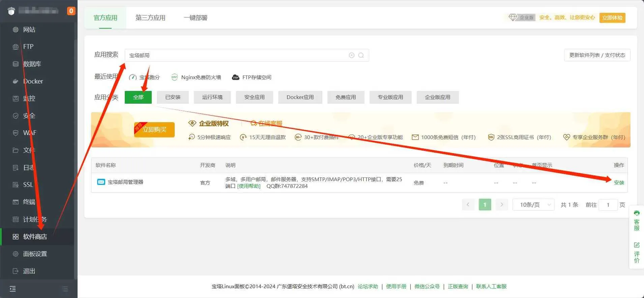Collapse the sidebar menu icon

click(12, 289)
